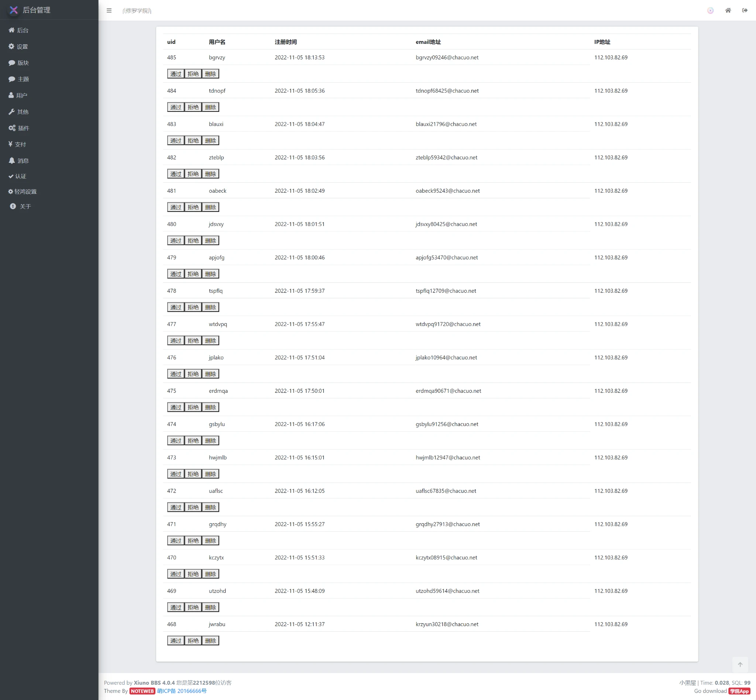Select 认证 checkmark item in sidebar

tap(17, 176)
